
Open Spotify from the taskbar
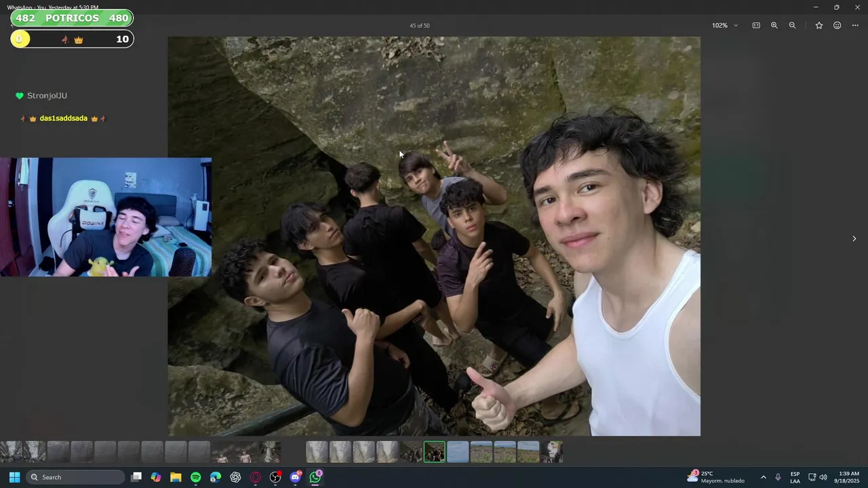195,477
